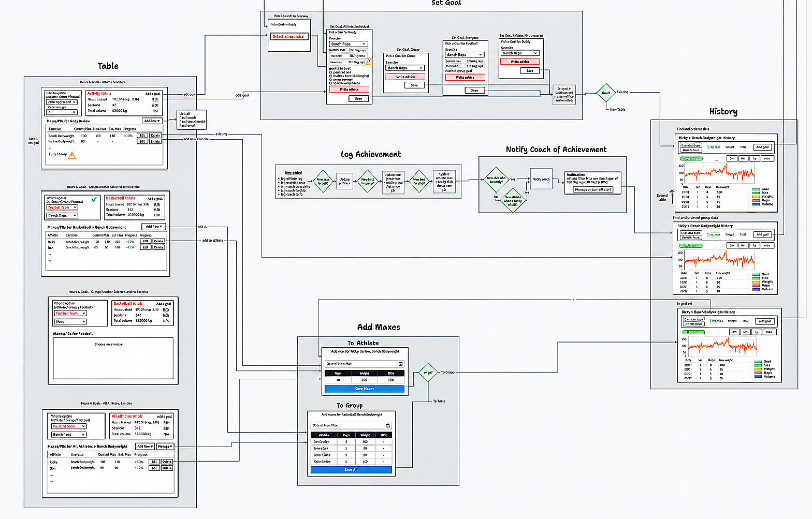
Task: Open the 'Manage' dropdown in All Athletes table
Action: [165, 446]
